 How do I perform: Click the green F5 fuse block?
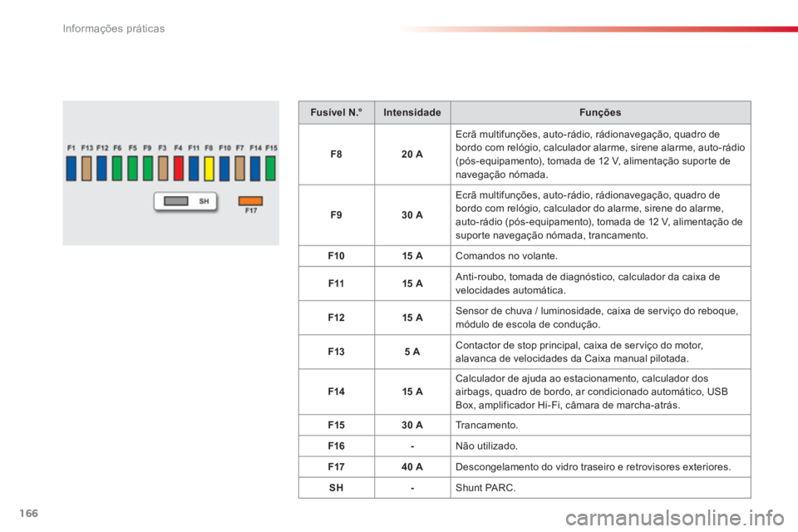[x=132, y=169]
